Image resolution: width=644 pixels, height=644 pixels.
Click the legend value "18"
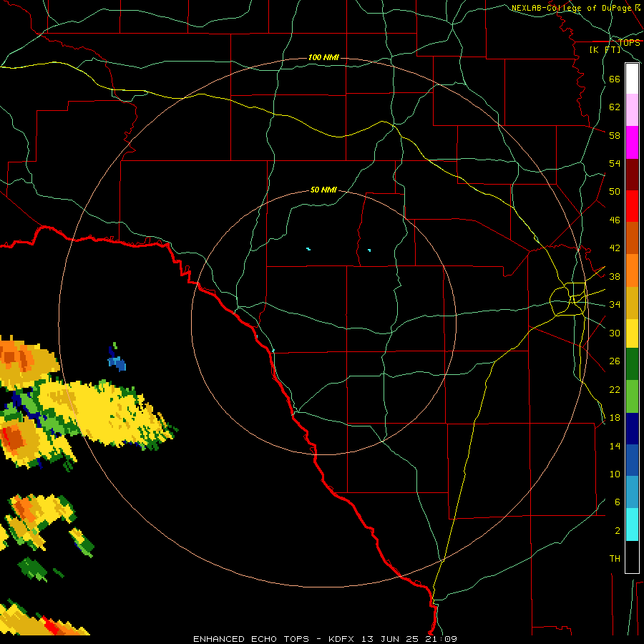pyautogui.click(x=615, y=418)
